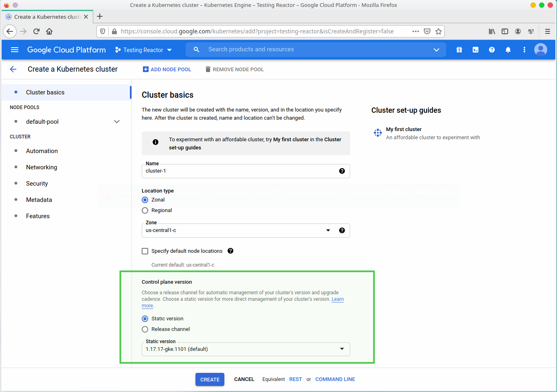
Task: Click the site lock security icon
Action: [x=114, y=31]
